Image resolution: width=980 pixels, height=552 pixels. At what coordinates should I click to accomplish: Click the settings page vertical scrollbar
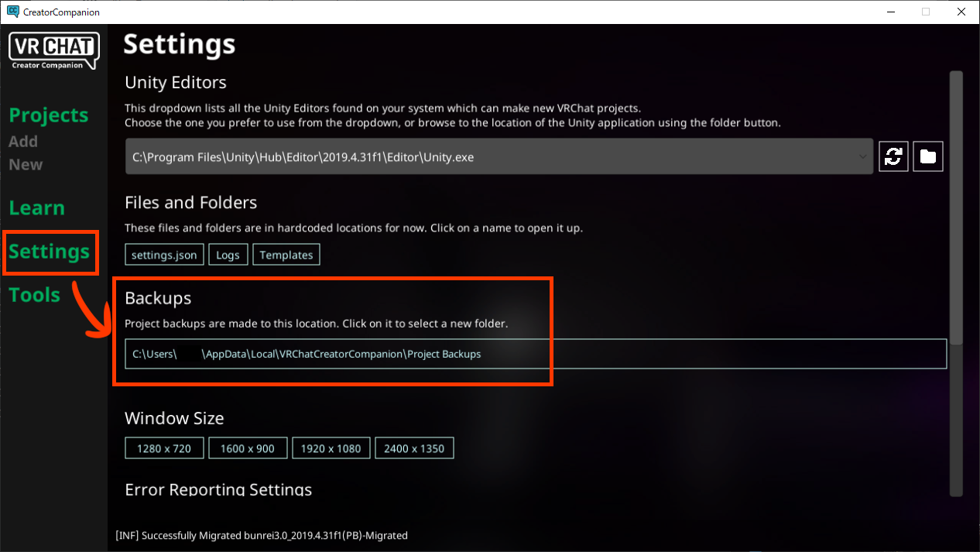pyautogui.click(x=956, y=209)
